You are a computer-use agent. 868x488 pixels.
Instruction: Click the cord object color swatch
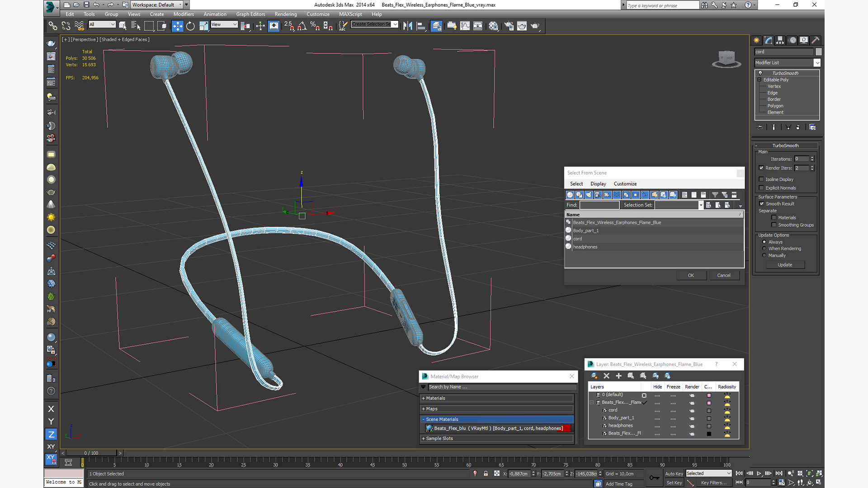[709, 411]
